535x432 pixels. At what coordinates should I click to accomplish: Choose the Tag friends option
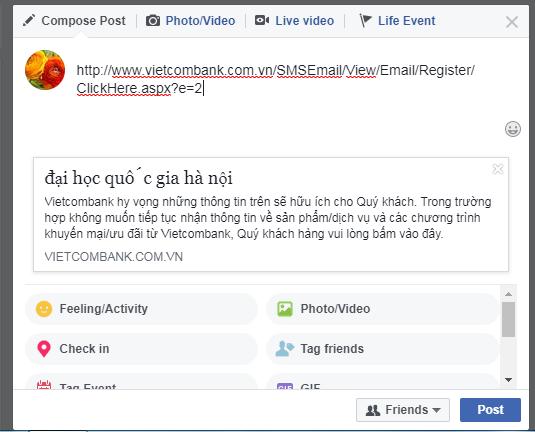[x=382, y=349]
